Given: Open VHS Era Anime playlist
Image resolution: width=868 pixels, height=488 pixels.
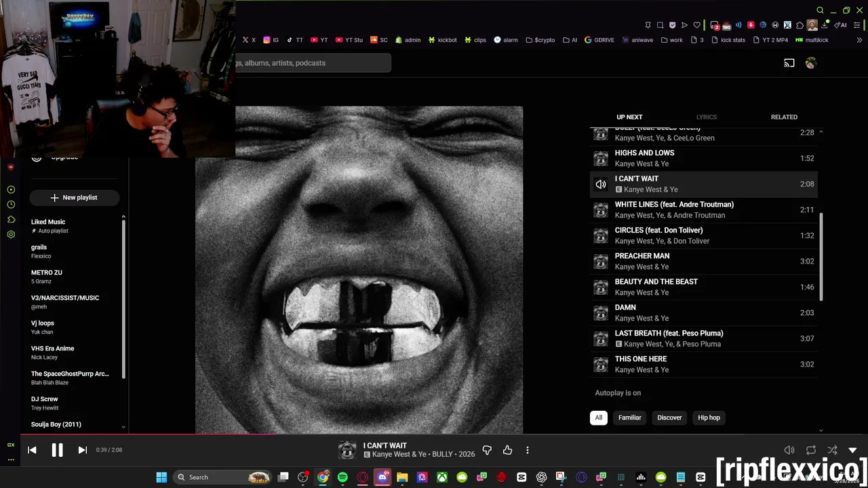Looking at the screenshot, I should point(75,352).
